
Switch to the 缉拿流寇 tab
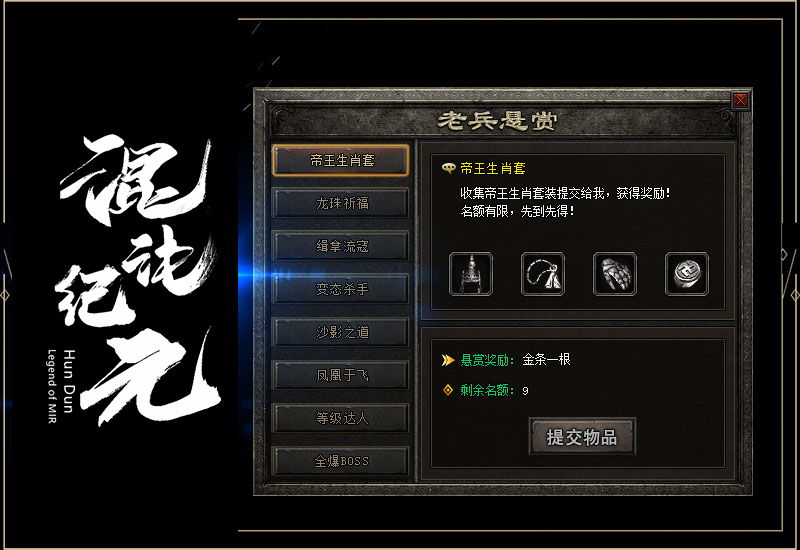pos(340,246)
